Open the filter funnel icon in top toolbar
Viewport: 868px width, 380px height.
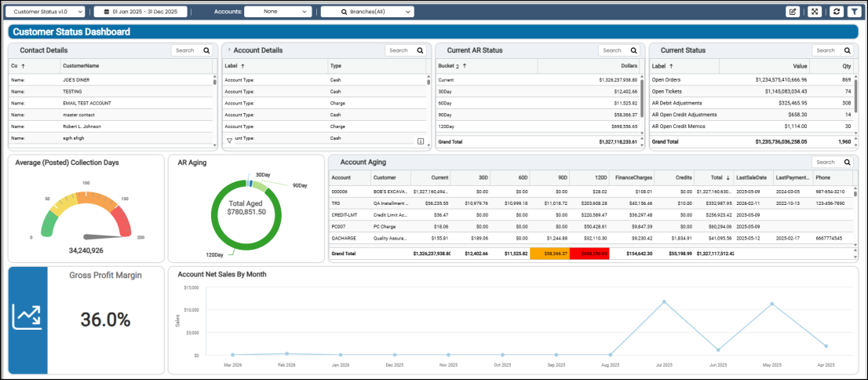[854, 12]
